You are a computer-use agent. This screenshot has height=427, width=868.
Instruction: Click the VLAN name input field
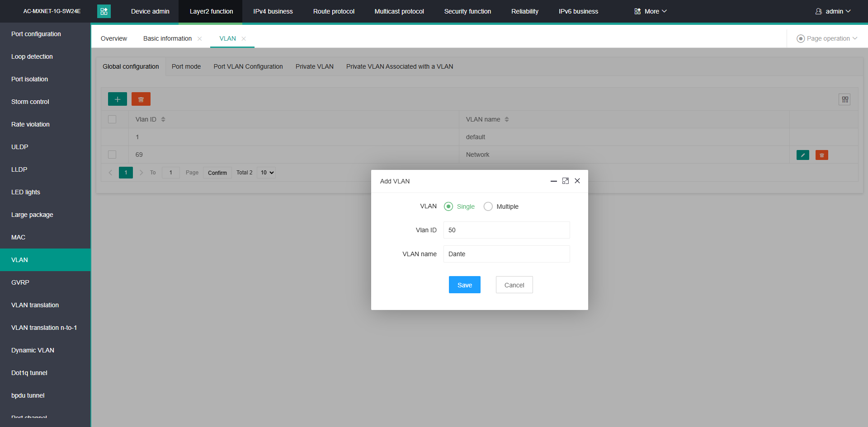[506, 254]
